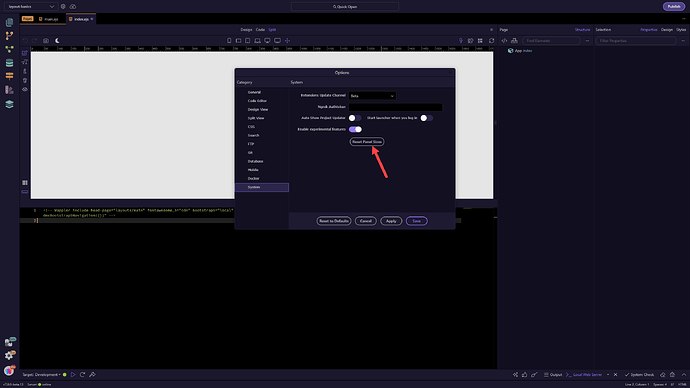Viewport: 690px width, 388px height.
Task: Select the Docker category in Options
Action: [x=253, y=179]
